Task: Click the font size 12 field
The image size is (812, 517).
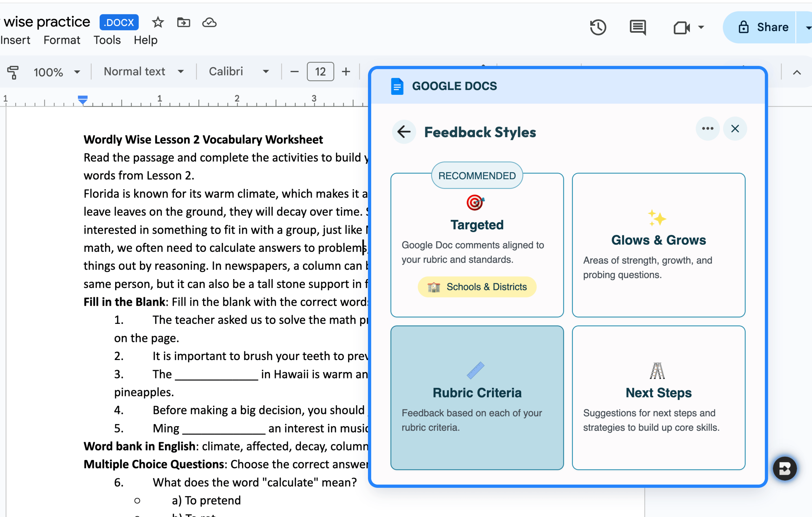Action: tap(320, 72)
